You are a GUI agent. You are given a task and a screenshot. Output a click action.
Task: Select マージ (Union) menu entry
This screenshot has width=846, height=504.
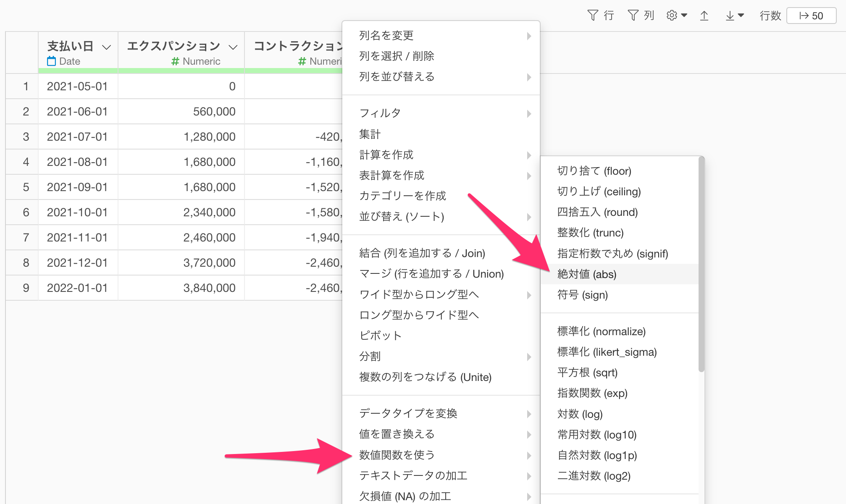coord(441,273)
